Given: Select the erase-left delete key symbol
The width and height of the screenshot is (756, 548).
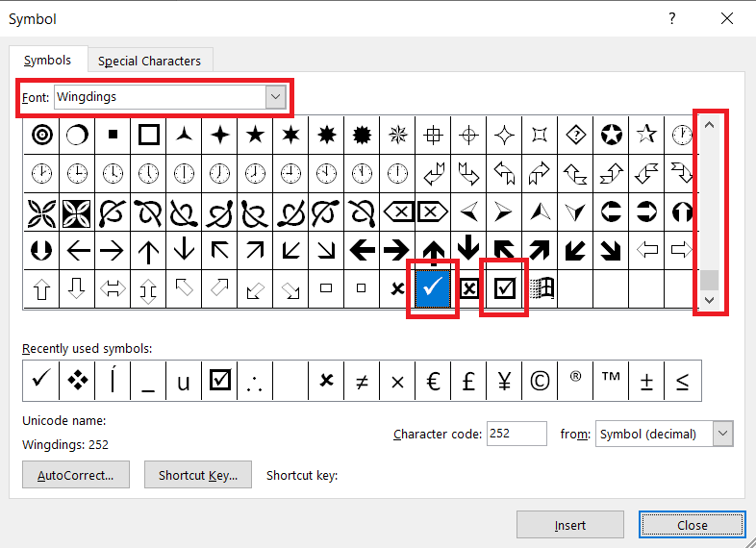Looking at the screenshot, I should click(x=397, y=212).
